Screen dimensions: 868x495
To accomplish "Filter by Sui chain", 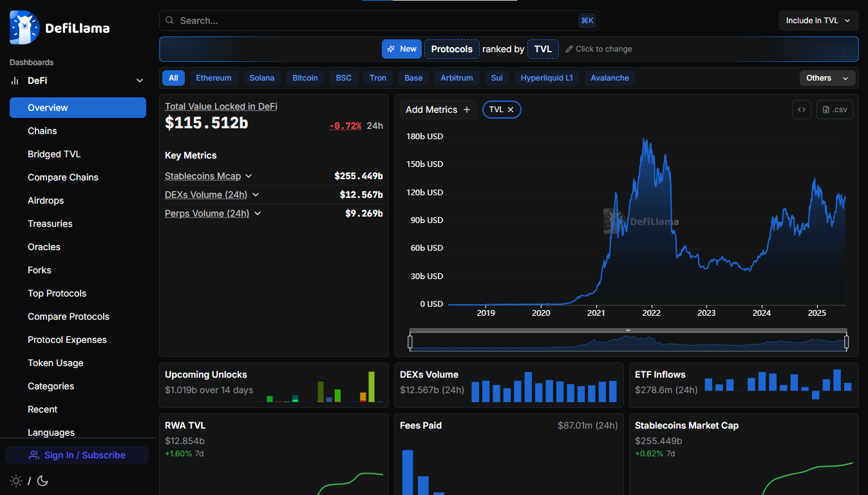I will point(497,78).
